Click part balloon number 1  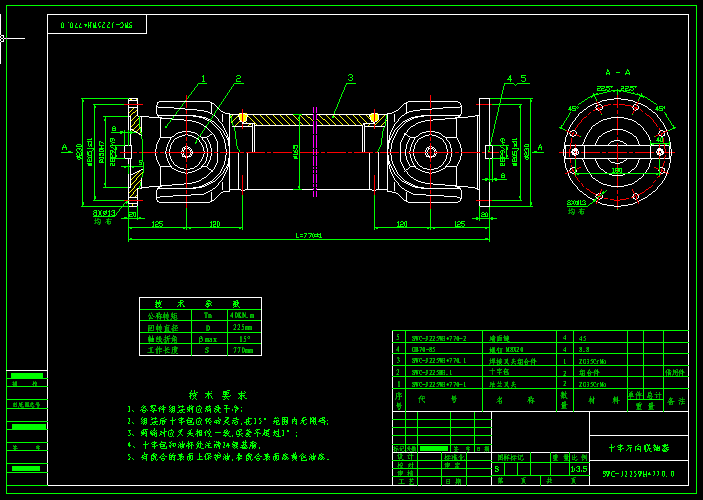tap(203, 79)
